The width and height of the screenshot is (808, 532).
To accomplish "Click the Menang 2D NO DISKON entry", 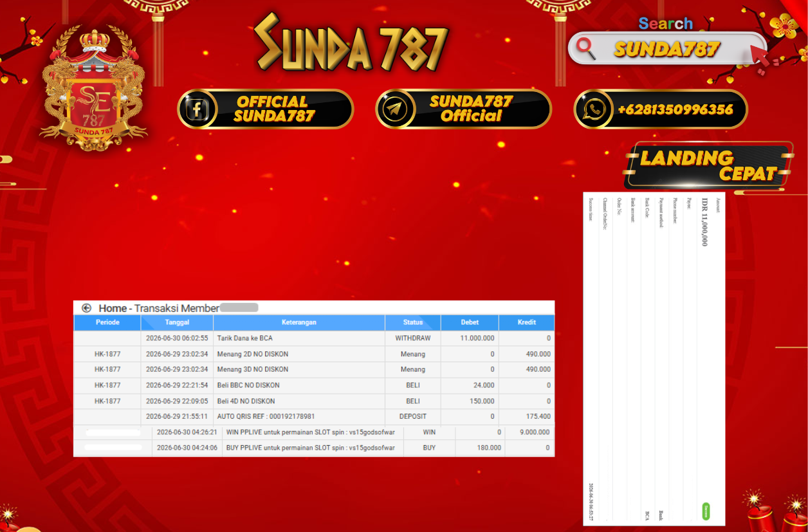I will (253, 354).
